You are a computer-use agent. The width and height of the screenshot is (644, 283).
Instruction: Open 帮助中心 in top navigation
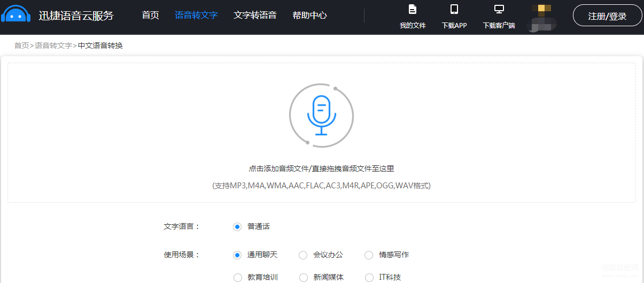(x=309, y=15)
